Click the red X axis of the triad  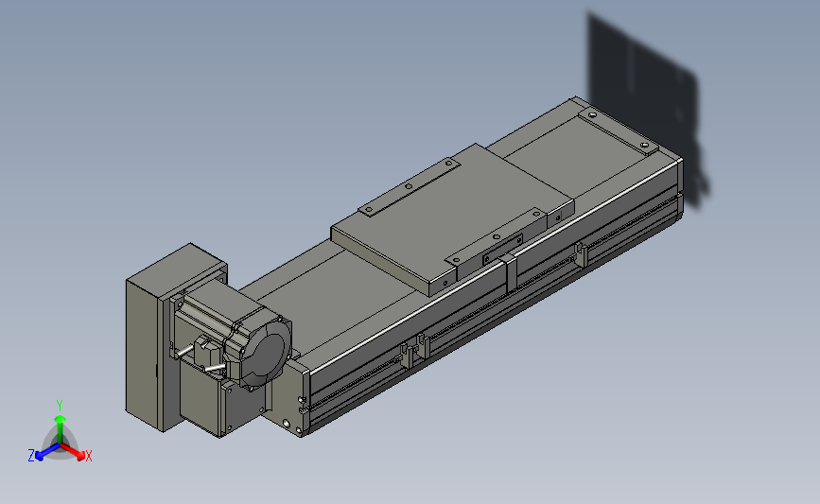78,453
